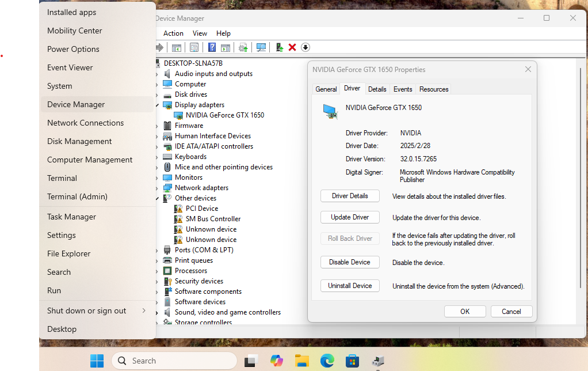The image size is (588, 371).
Task: Expand the Computer tree node
Action: tap(157, 85)
